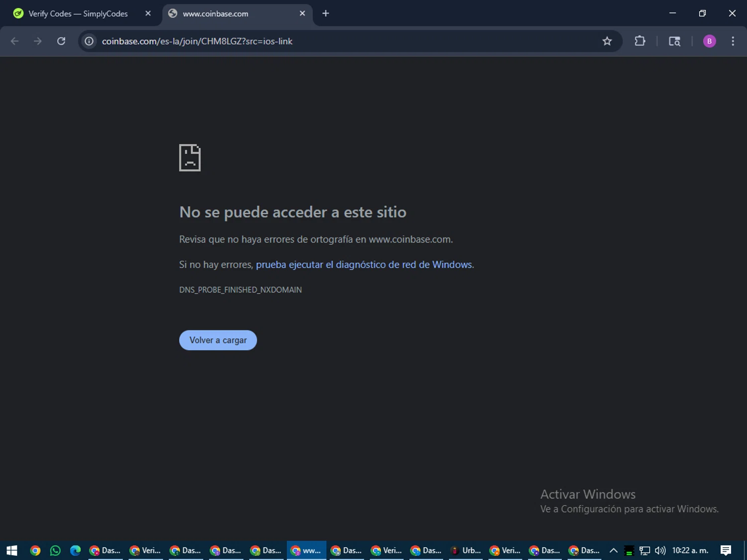Go forward to the next page
Image resolution: width=747 pixels, height=560 pixels.
tap(38, 41)
